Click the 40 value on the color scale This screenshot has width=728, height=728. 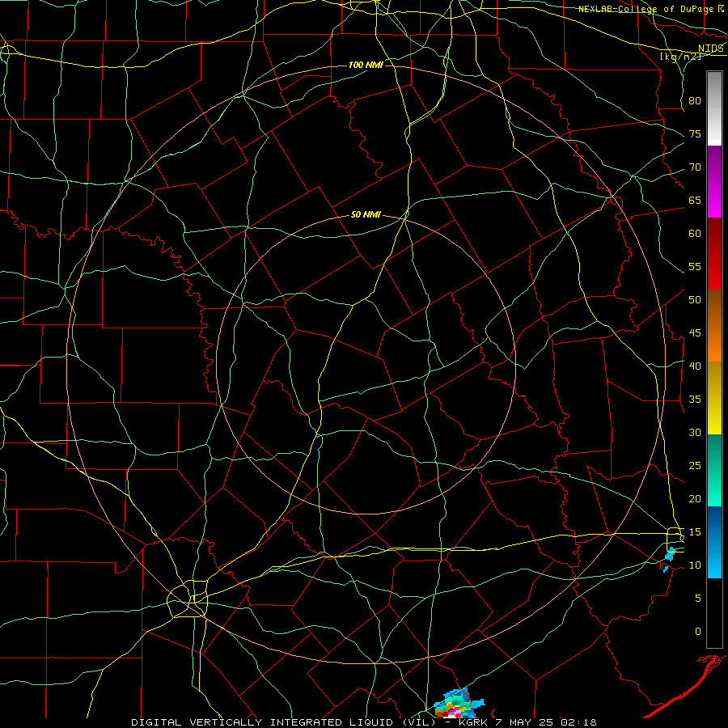click(695, 366)
